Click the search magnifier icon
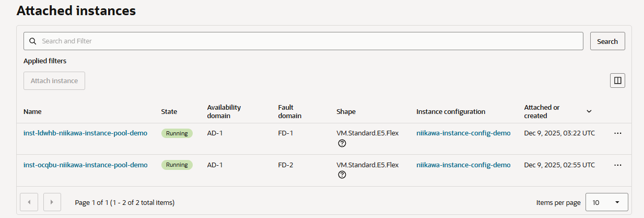The image size is (644, 218). click(x=32, y=41)
